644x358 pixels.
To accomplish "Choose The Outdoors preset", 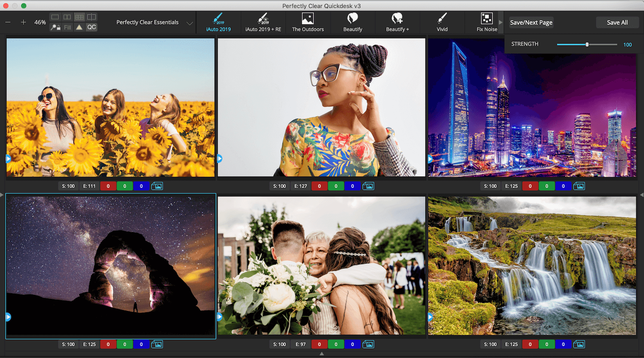I will pyautogui.click(x=308, y=22).
